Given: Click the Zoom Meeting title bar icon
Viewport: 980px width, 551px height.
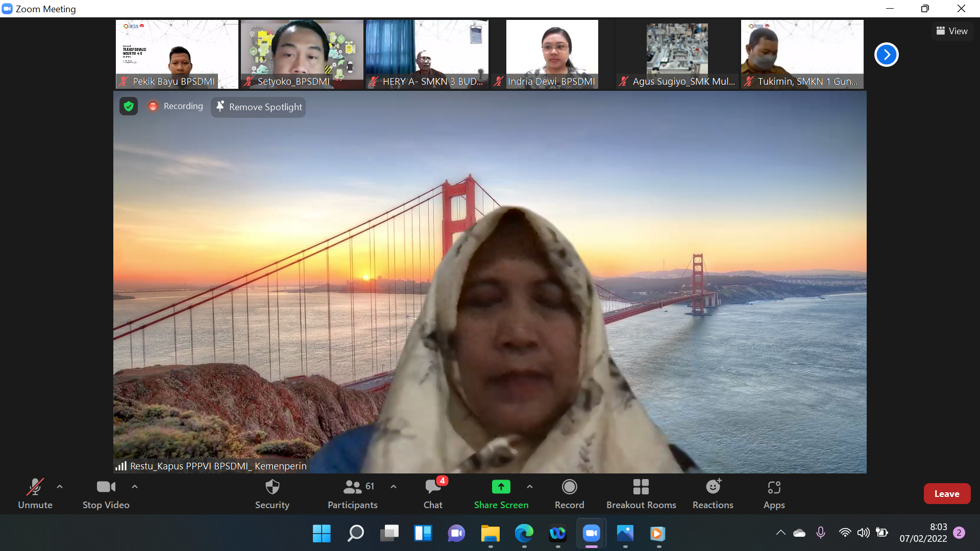Looking at the screenshot, I should click(7, 9).
